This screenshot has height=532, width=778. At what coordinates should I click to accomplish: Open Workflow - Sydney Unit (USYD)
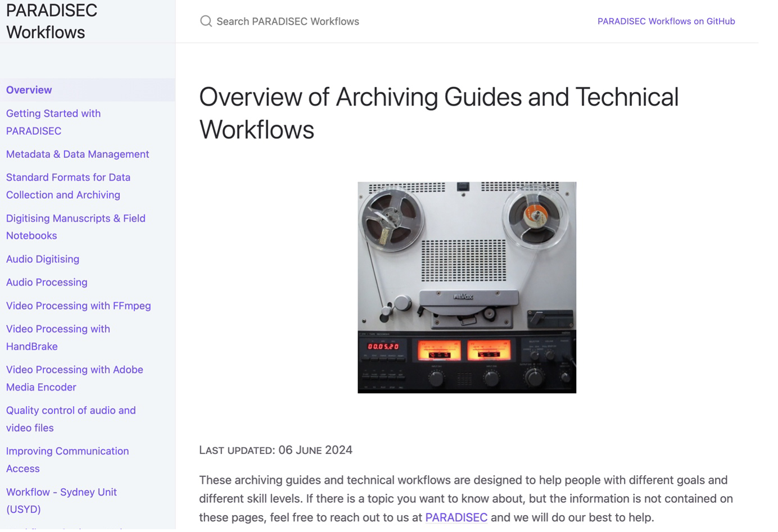click(61, 501)
